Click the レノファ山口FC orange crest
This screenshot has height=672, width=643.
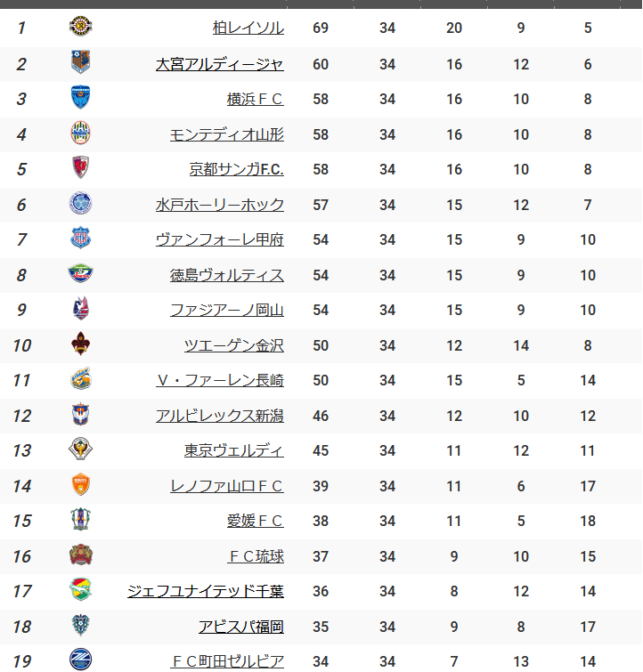pos(80,484)
